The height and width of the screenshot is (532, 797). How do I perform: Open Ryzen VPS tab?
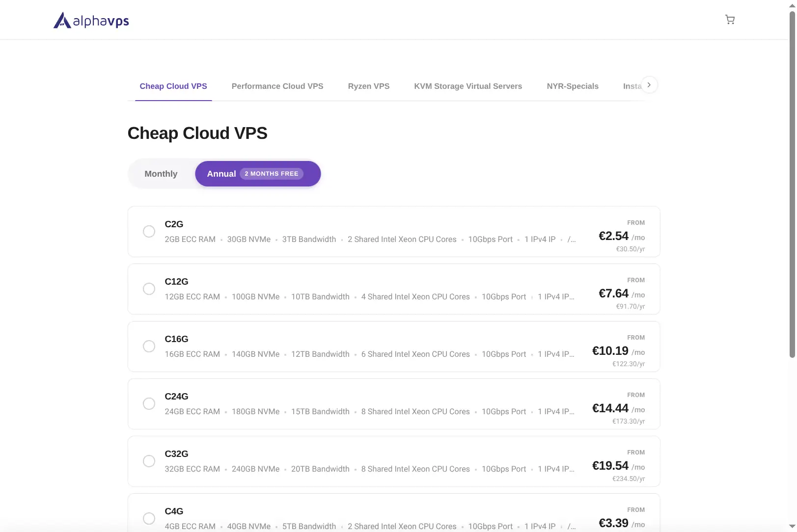click(x=369, y=86)
